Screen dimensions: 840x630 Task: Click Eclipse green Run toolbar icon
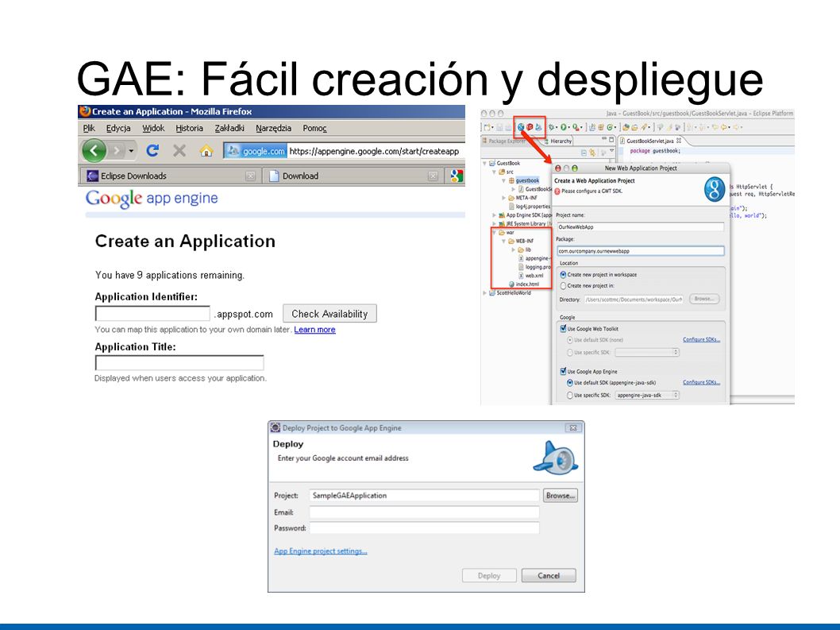(563, 127)
